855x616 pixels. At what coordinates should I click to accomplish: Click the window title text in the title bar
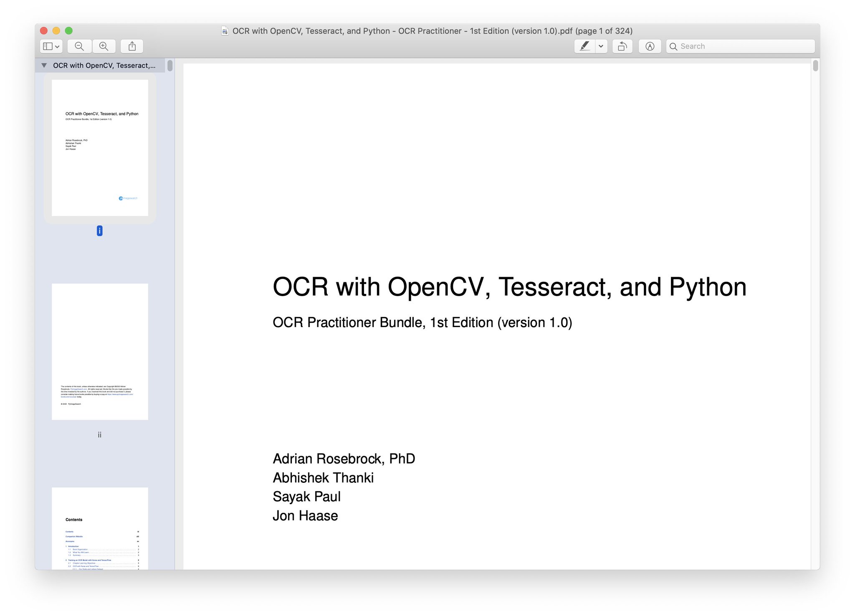432,31
